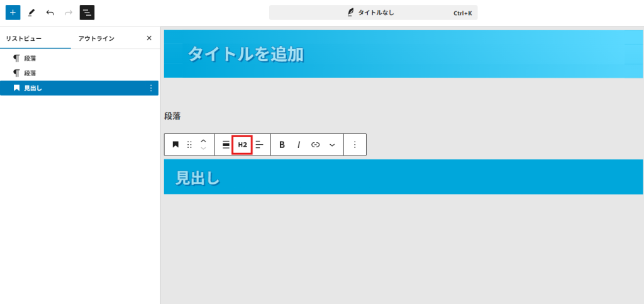The width and height of the screenshot is (644, 304).
Task: Click the Undo arrow
Action: tap(50, 13)
